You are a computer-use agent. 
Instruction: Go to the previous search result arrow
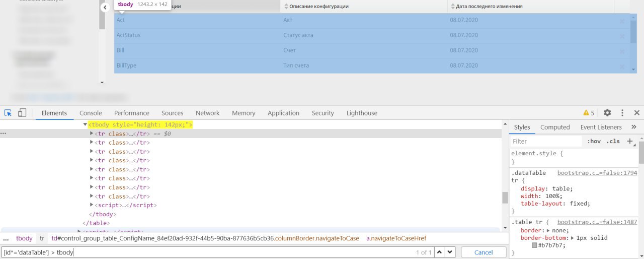[x=439, y=252]
